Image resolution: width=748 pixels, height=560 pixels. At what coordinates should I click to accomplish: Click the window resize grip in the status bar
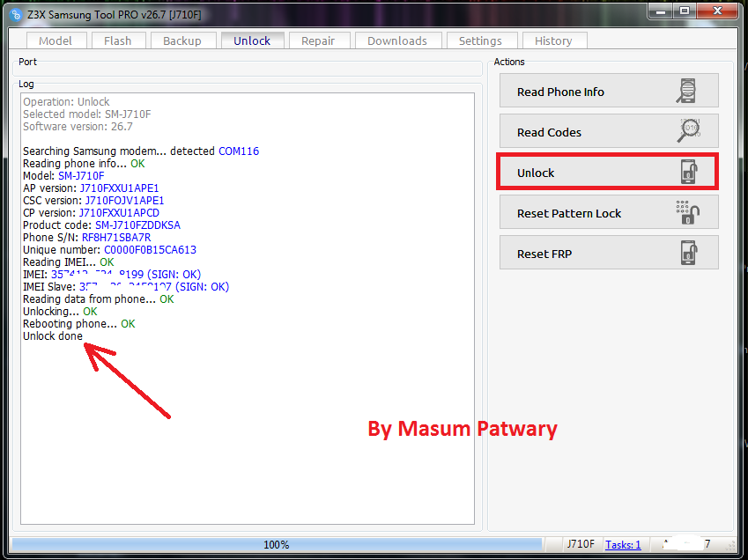click(731, 545)
